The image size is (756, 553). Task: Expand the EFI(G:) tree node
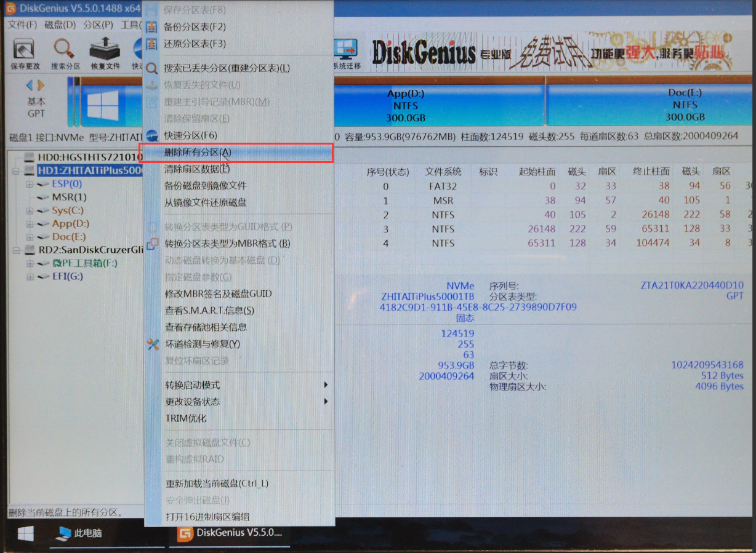click(30, 277)
